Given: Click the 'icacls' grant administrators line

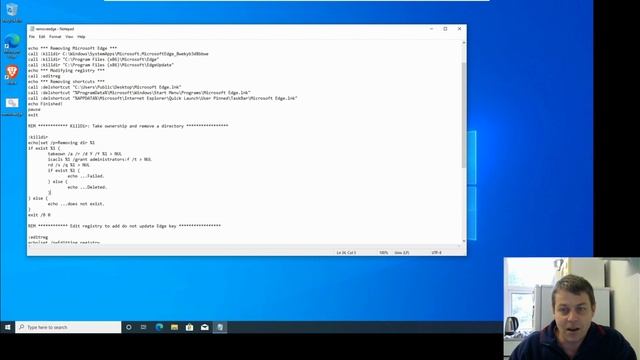Looking at the screenshot, I should coord(100,159).
